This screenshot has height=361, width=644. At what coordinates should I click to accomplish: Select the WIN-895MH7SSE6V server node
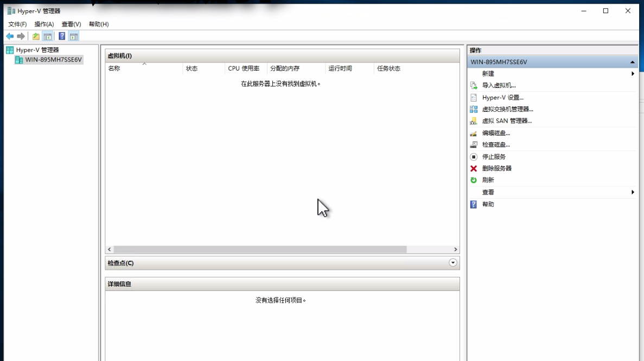(x=53, y=60)
